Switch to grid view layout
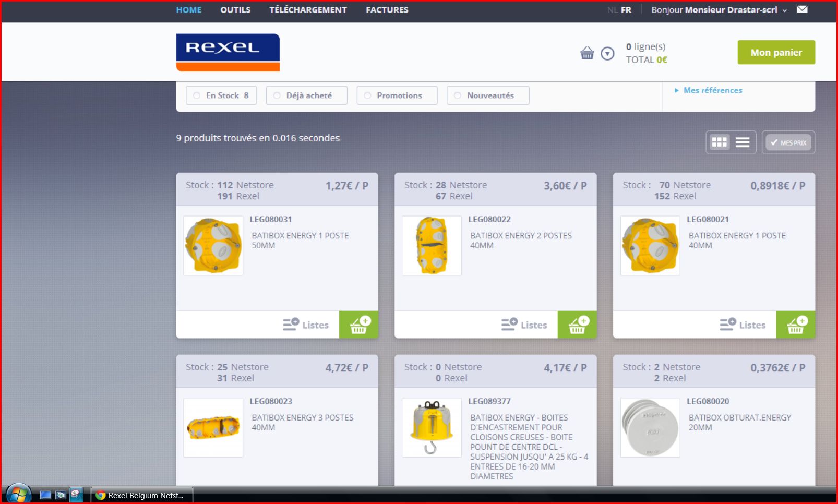 (x=720, y=142)
